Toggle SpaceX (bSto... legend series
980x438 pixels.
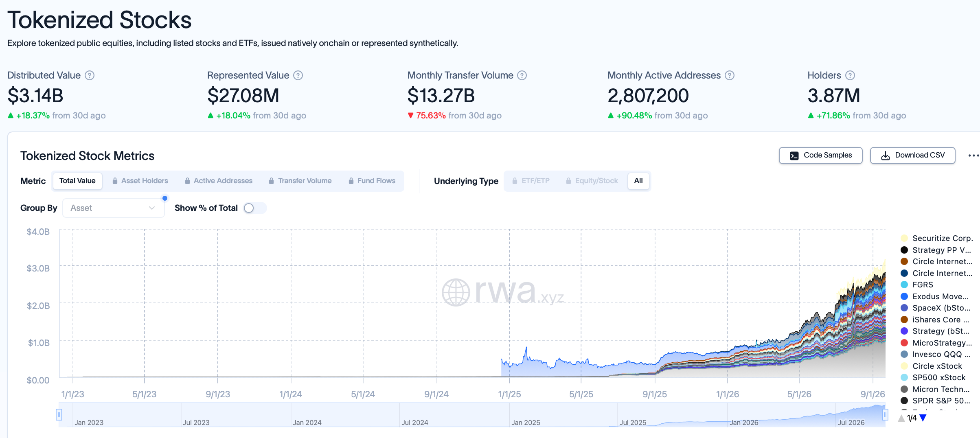click(935, 308)
